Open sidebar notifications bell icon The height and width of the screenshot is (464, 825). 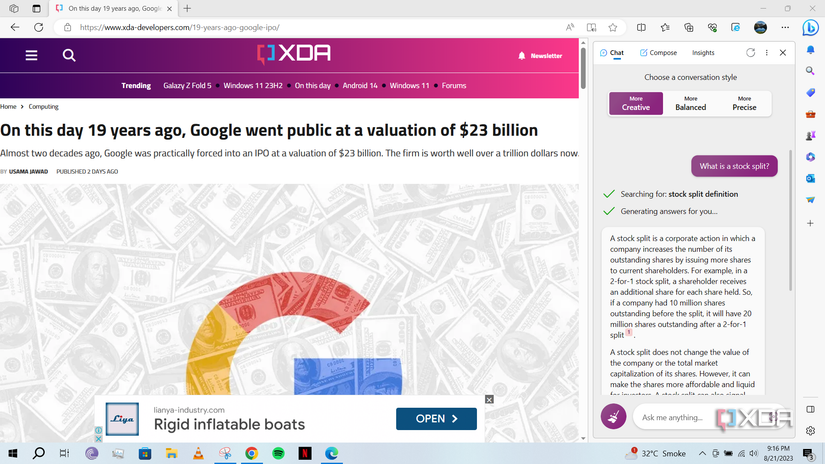coord(810,49)
